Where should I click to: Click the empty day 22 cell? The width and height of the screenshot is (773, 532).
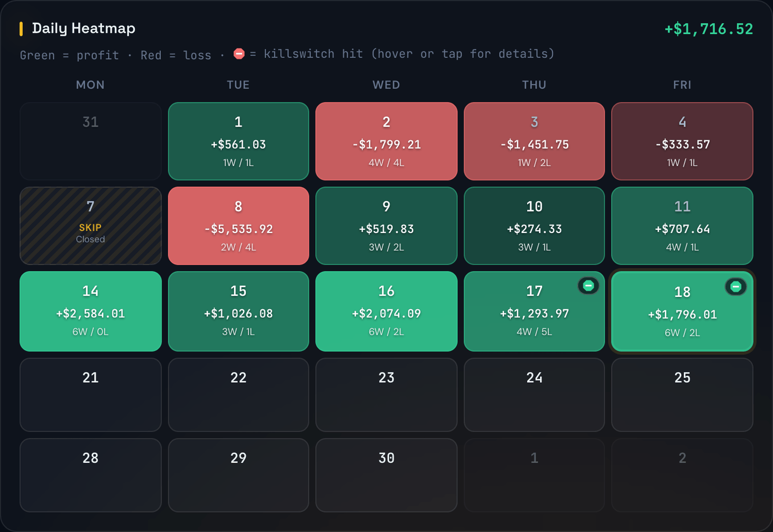[x=238, y=395]
